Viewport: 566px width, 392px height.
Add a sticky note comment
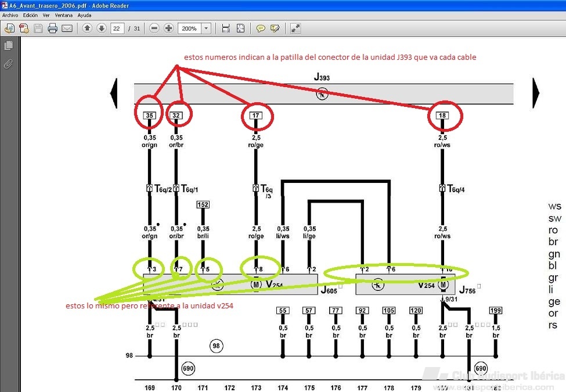(261, 28)
